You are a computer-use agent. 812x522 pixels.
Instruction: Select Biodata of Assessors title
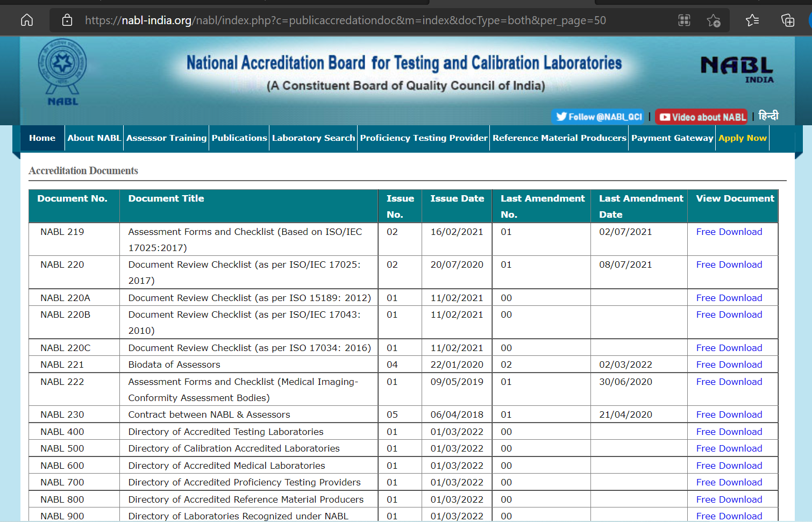coord(174,364)
